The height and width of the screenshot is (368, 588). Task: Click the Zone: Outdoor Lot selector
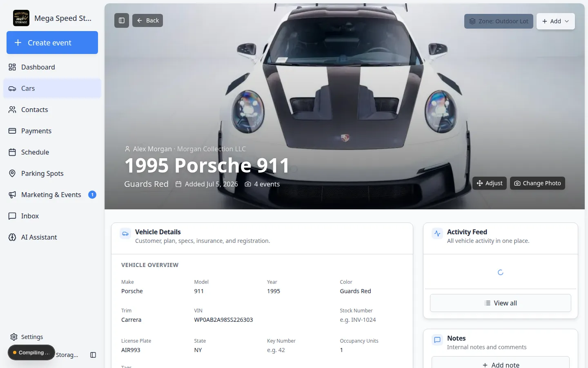click(499, 21)
